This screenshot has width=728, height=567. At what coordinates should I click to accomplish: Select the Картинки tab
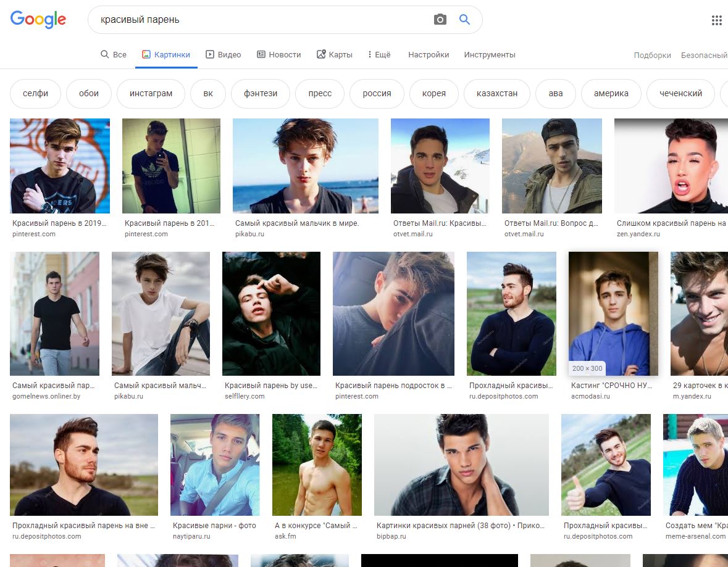click(x=166, y=55)
